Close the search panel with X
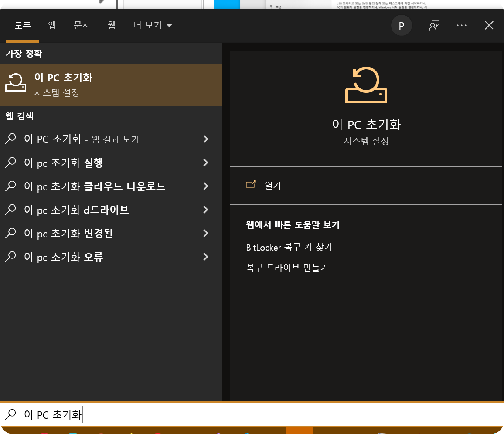 [489, 25]
